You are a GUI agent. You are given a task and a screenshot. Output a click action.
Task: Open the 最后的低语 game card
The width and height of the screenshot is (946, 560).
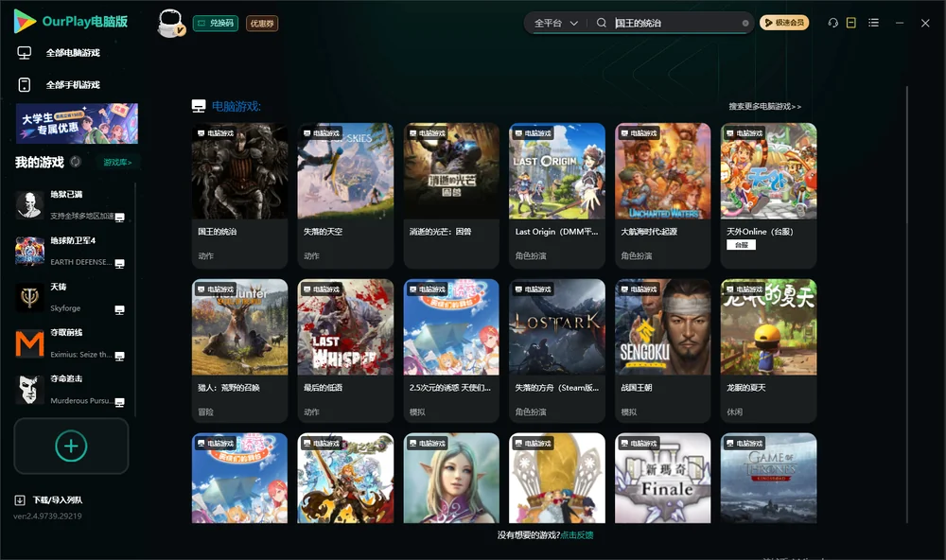[345, 351]
